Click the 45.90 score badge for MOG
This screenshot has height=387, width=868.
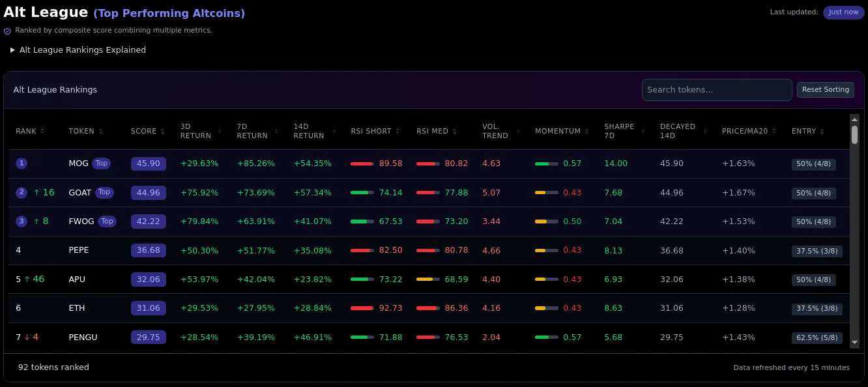click(149, 164)
